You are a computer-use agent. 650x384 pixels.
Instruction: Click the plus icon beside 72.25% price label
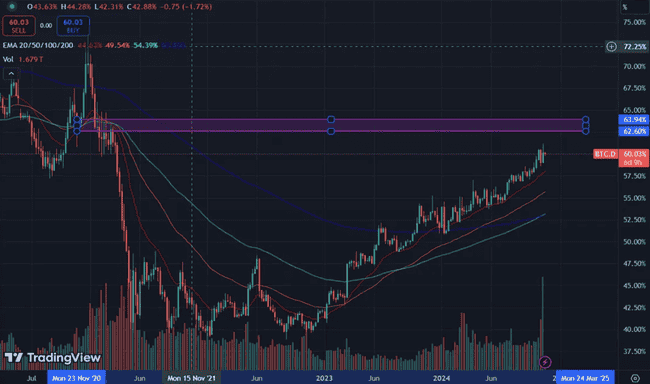point(611,46)
